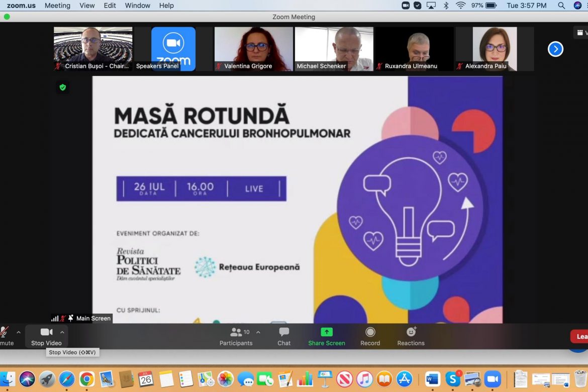Screen dimensions: 588x392
Task: Launch Google Chrome from the dock
Action: (86, 379)
